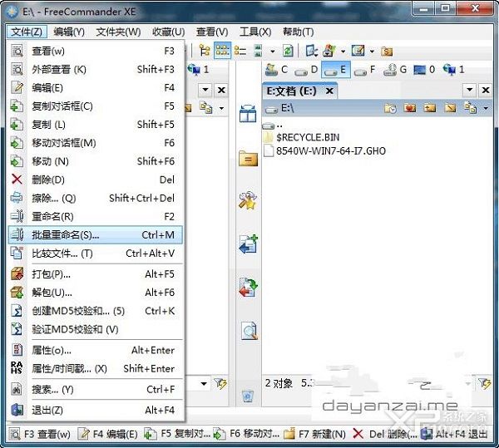The image size is (499, 448).
Task: Expand dropdown beside the notepad icon
Action: point(372,52)
